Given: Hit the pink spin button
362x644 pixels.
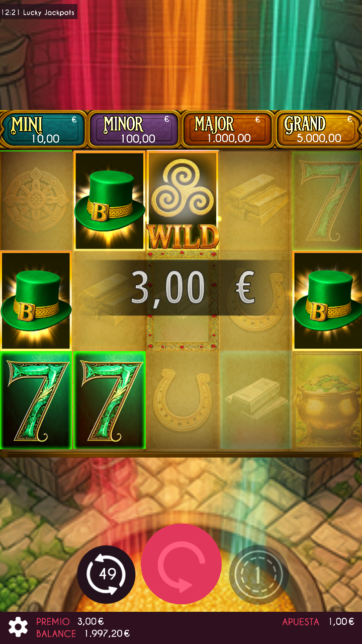Looking at the screenshot, I should (x=182, y=564).
